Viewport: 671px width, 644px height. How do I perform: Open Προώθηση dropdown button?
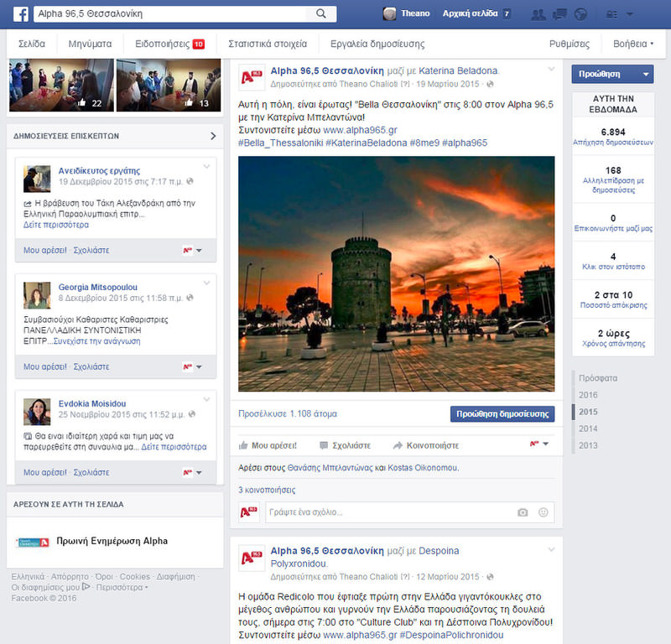(612, 74)
